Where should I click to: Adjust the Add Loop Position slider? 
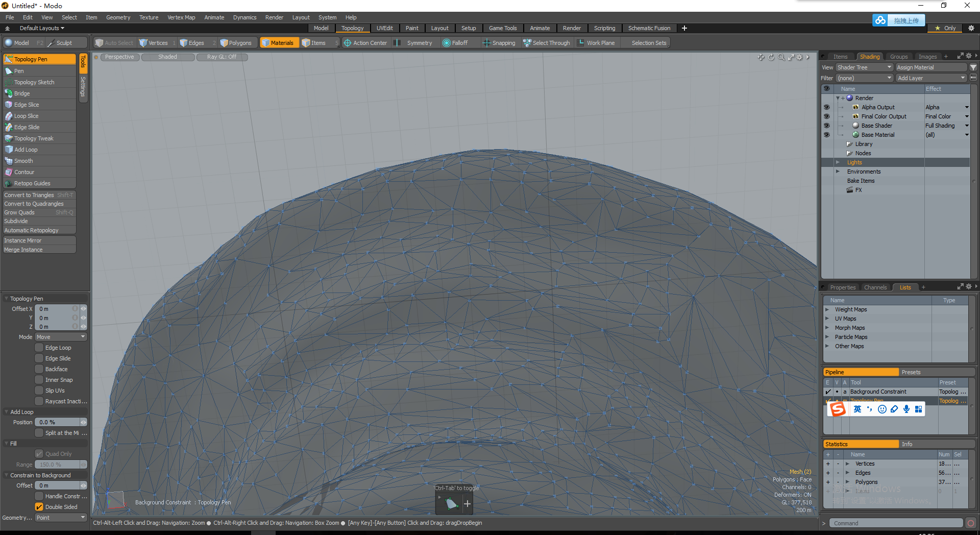58,422
